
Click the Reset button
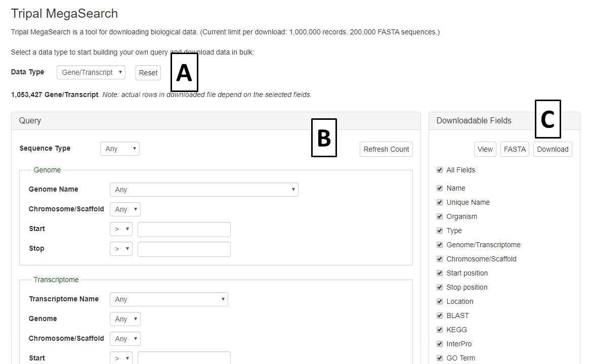pos(148,73)
